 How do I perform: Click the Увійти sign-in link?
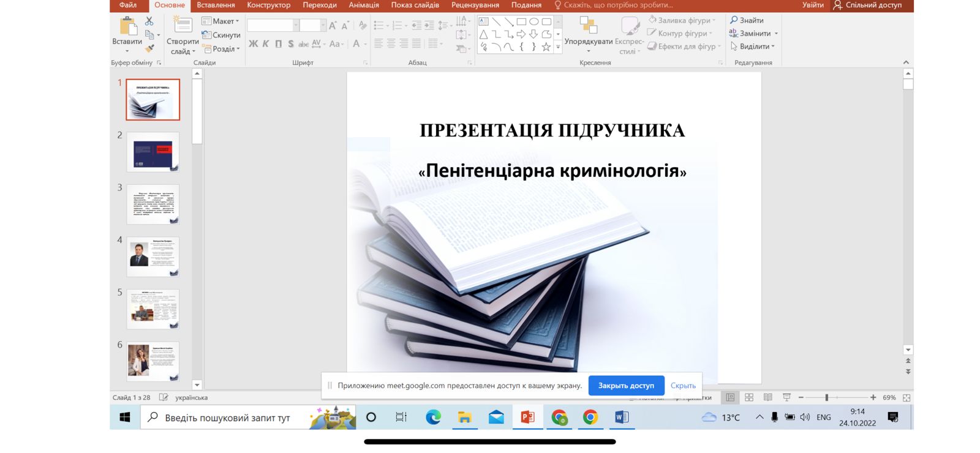[x=813, y=5]
